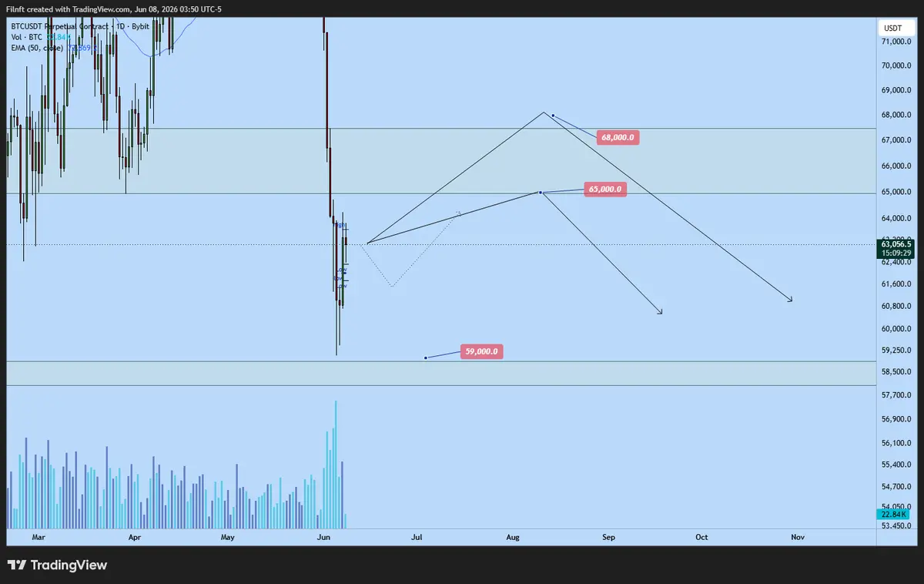This screenshot has width=924, height=584.
Task: Click the tallest volume bar in June
Action: [336, 465]
